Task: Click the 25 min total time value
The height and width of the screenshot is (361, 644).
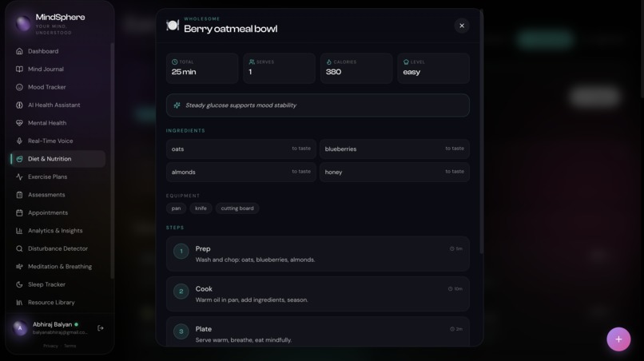Action: (184, 72)
